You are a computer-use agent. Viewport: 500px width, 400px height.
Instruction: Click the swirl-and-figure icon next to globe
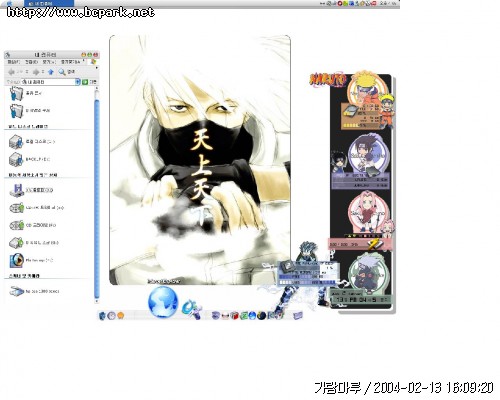[x=192, y=308]
